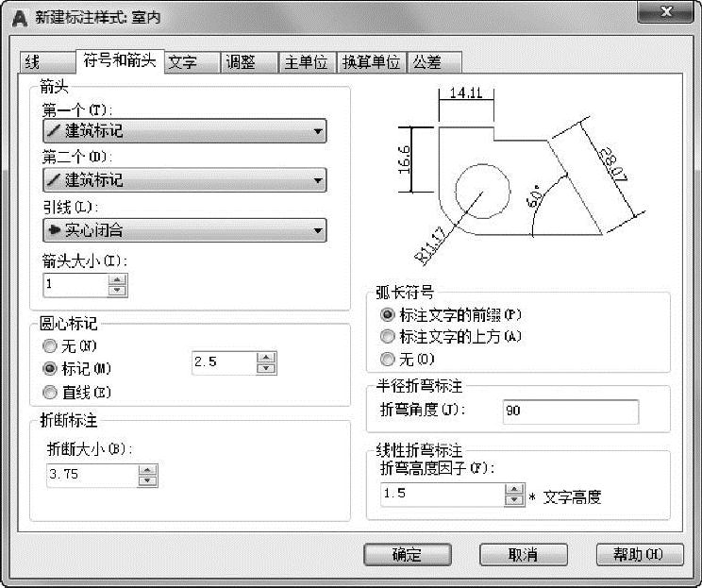Open the 第二个 arrowhead dropdown

pyautogui.click(x=185, y=180)
